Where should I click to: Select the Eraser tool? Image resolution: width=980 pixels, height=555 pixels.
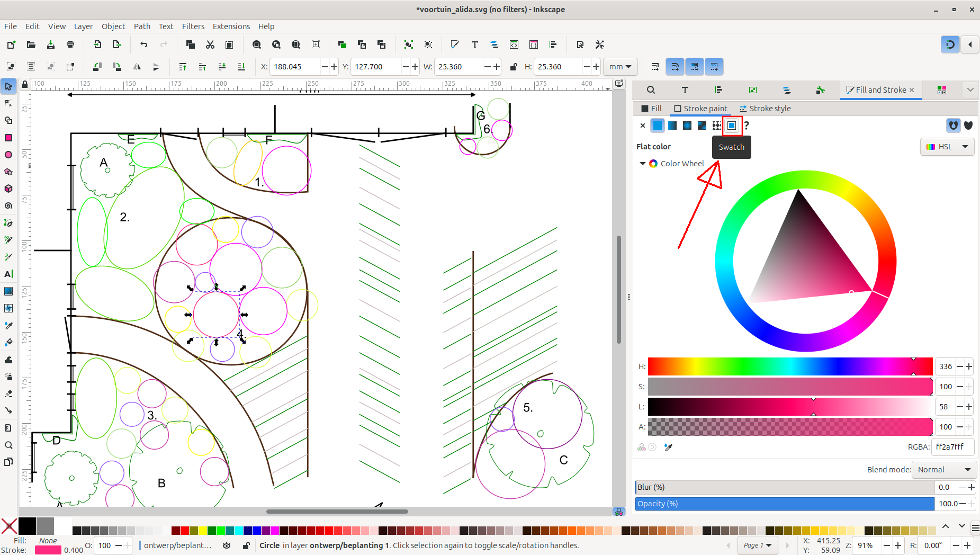coord(8,393)
